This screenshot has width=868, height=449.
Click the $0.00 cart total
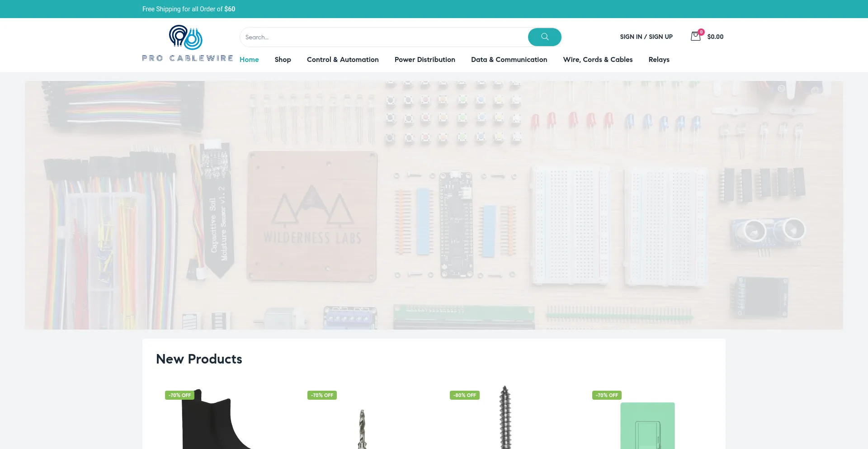coord(715,37)
